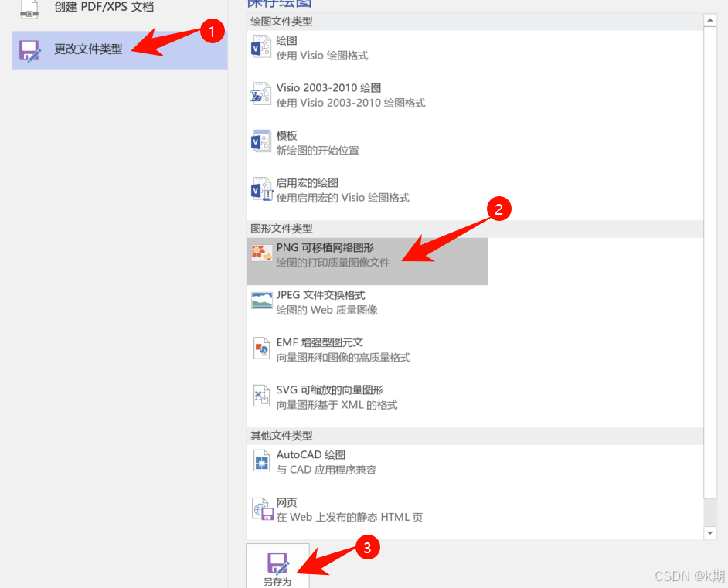Click the Visio 2003-2010 drawing icon
Image resolution: width=728 pixels, height=588 pixels.
(261, 94)
